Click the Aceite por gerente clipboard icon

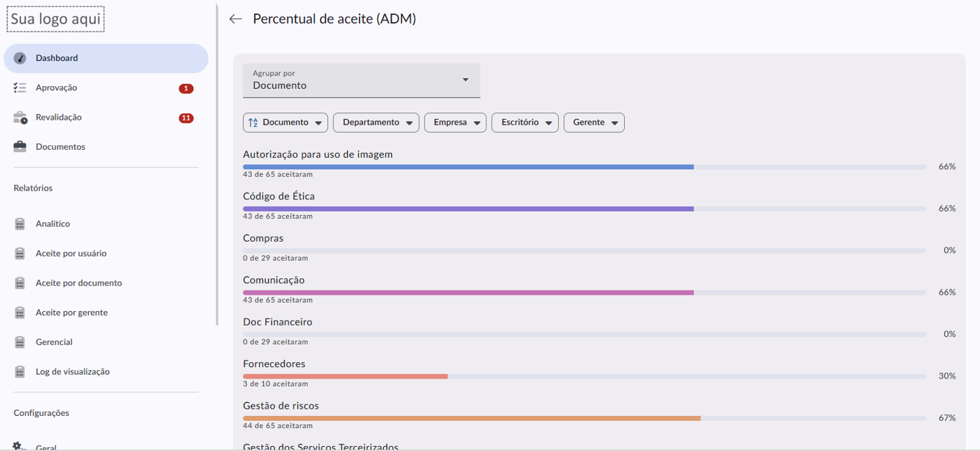click(20, 313)
